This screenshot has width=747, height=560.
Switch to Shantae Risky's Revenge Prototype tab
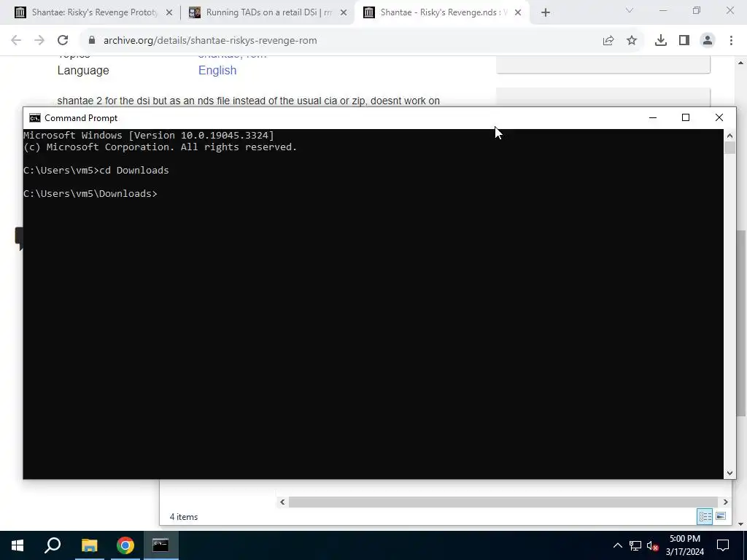[94, 12]
